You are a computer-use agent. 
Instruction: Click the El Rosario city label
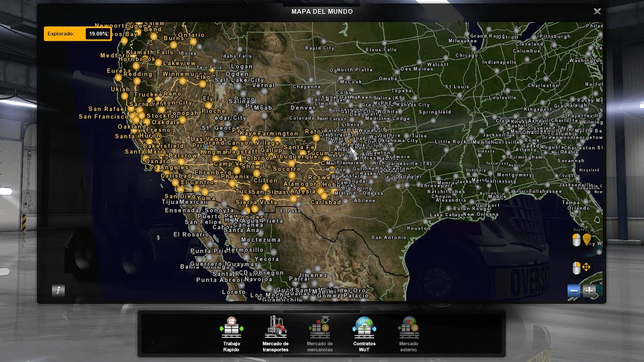[191, 234]
